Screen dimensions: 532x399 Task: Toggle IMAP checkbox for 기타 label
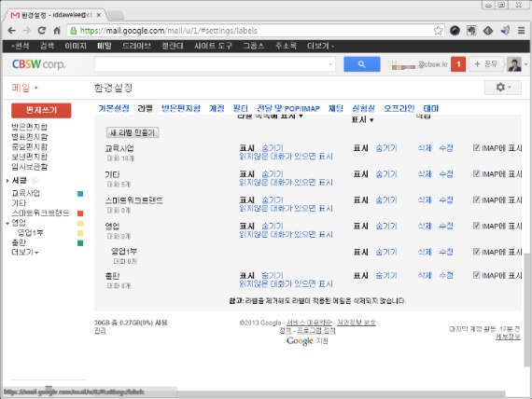(x=476, y=173)
